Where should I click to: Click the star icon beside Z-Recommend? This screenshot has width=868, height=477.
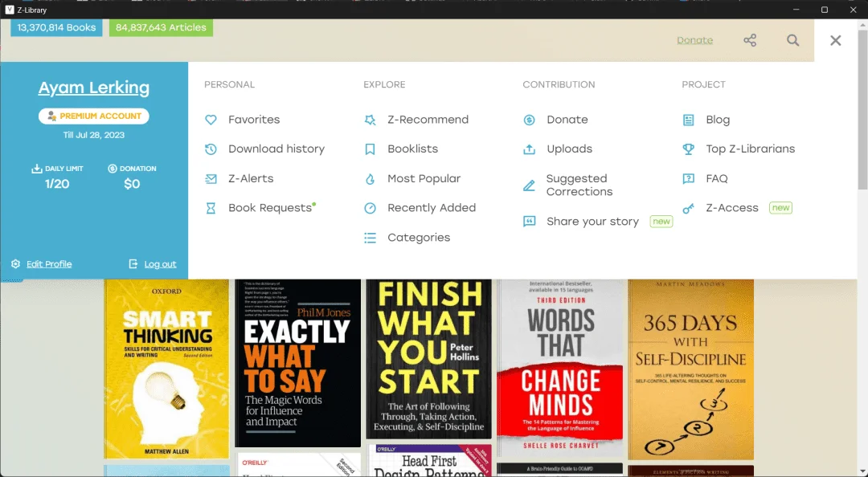(370, 120)
